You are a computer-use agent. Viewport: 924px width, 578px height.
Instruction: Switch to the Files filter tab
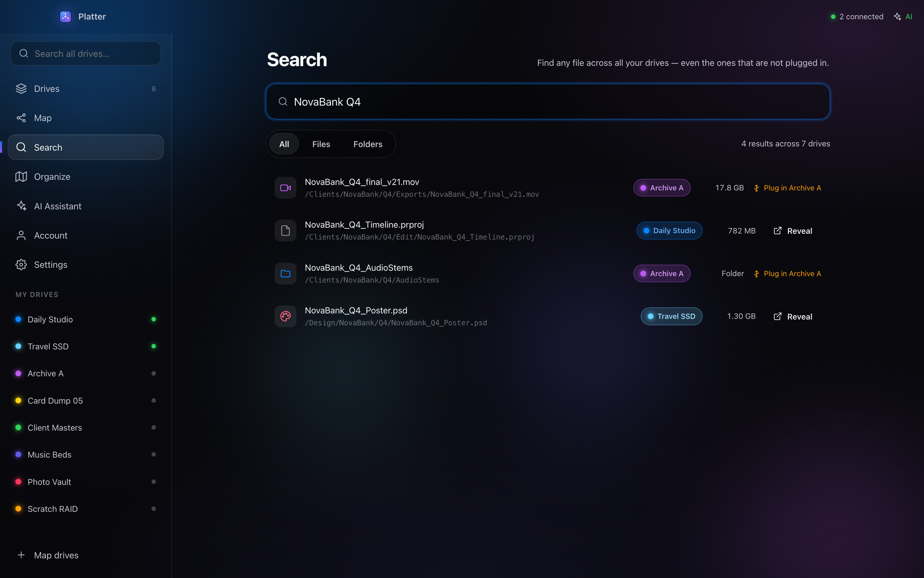[x=321, y=144]
